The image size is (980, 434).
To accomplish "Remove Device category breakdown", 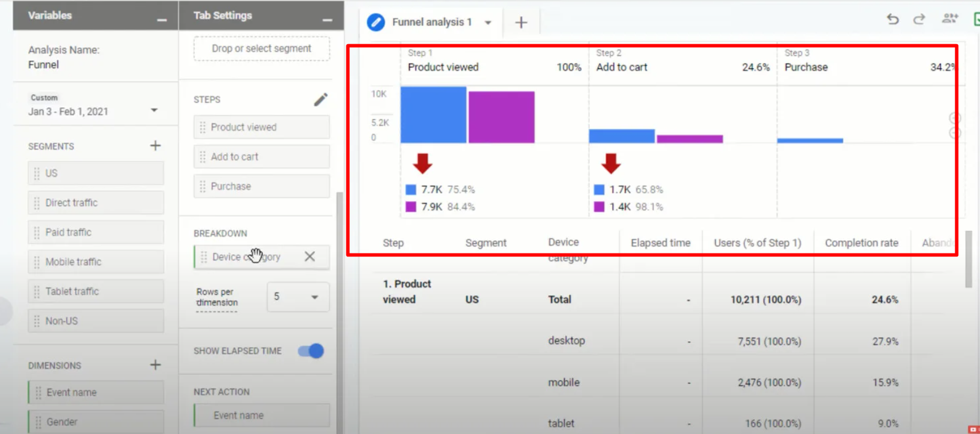I will [x=310, y=256].
